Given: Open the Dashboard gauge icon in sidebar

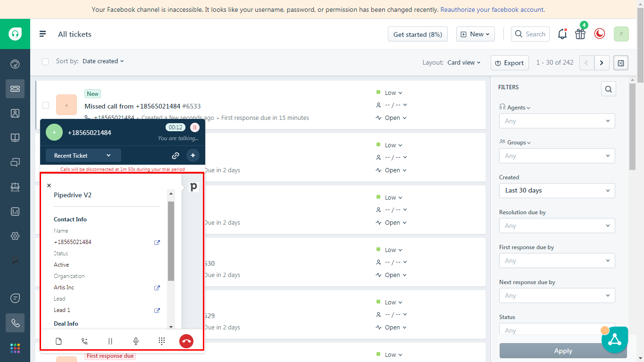Looking at the screenshot, I should point(15,64).
